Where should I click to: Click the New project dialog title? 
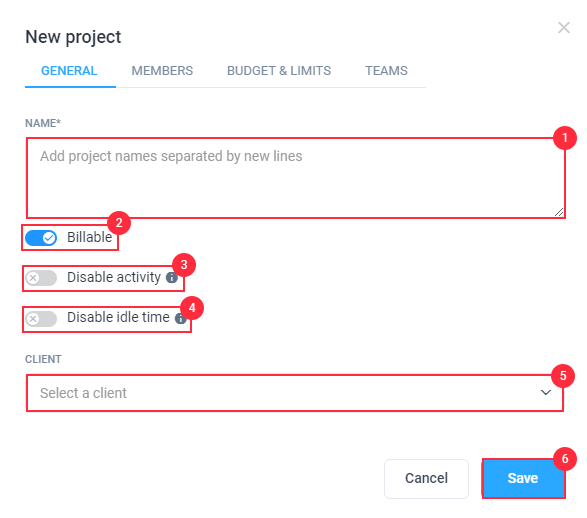click(x=73, y=37)
